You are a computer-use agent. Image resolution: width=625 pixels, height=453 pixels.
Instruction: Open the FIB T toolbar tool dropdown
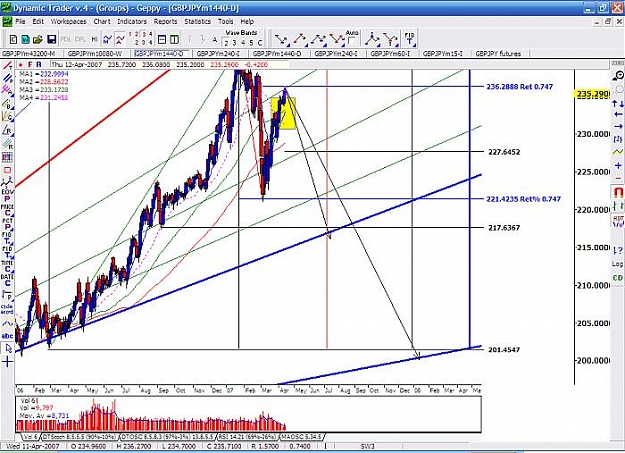[409, 39]
